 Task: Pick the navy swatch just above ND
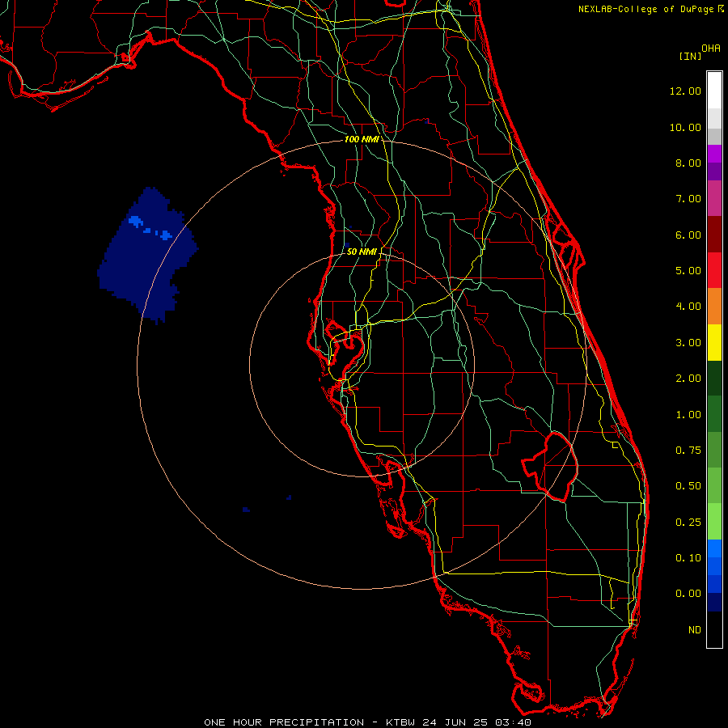coord(714,602)
